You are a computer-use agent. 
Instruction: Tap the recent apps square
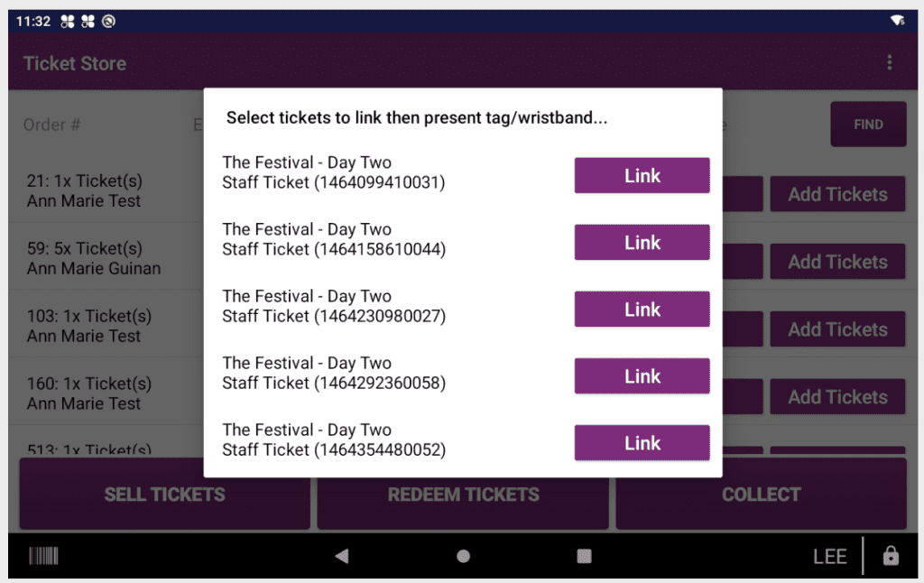[x=584, y=556]
